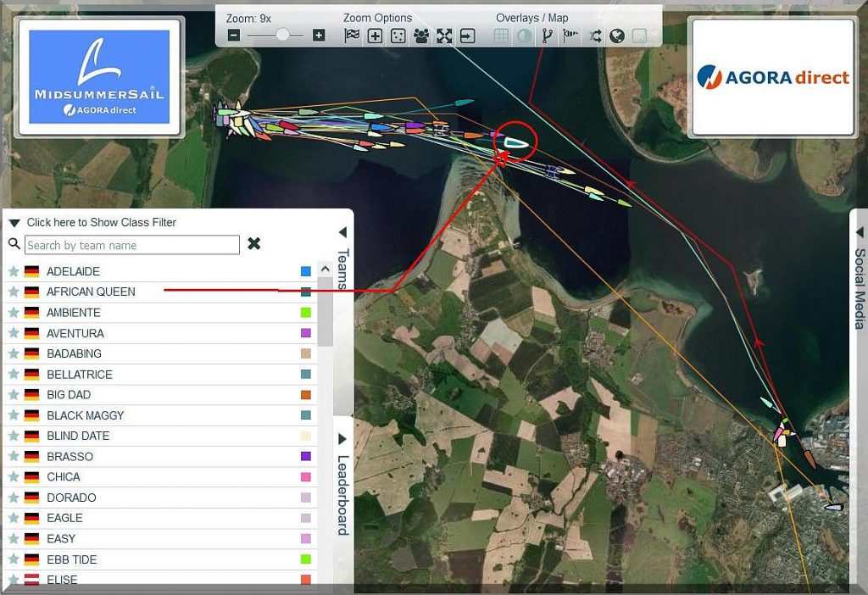Image resolution: width=868 pixels, height=595 pixels.
Task: Click the Search by team name field
Action: pyautogui.click(x=132, y=245)
